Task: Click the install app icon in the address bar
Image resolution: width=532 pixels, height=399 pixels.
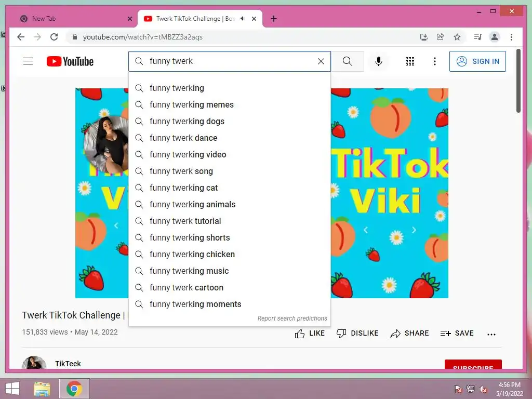Action: 424,37
